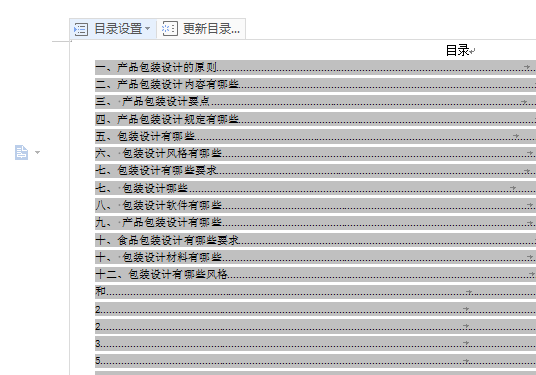Open TOC entry 九、产品包装设计有哪些
Screen dimensions: 536x375
[316, 223]
